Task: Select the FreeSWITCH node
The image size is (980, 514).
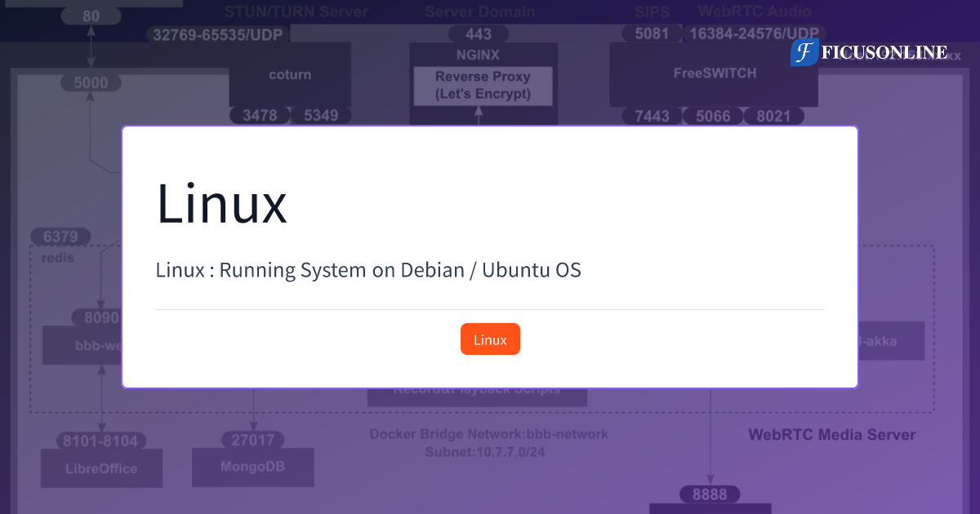Action: coord(713,73)
